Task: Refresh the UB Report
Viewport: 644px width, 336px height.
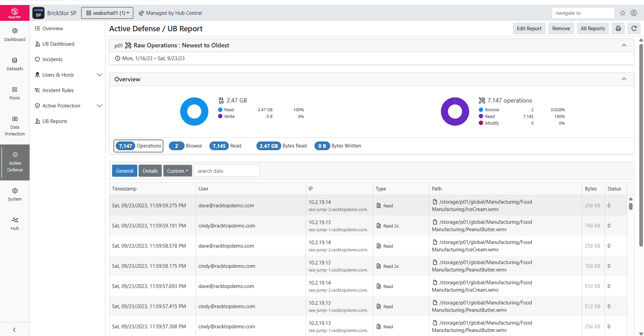Action: pos(634,29)
